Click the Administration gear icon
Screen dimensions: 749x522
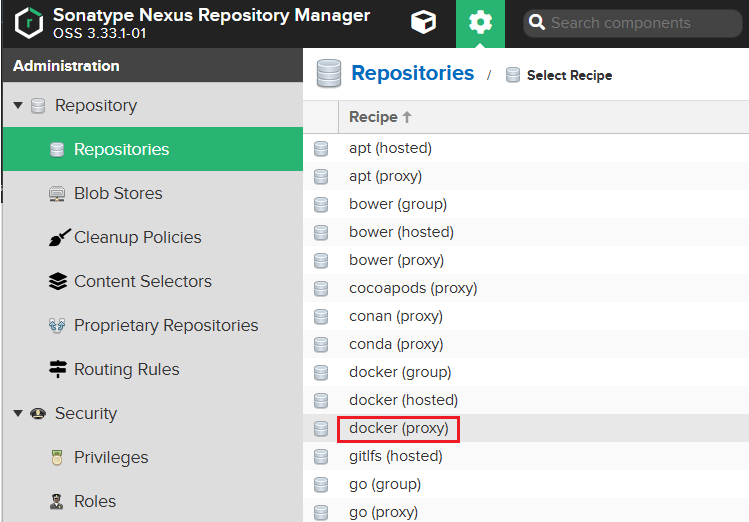tap(480, 23)
